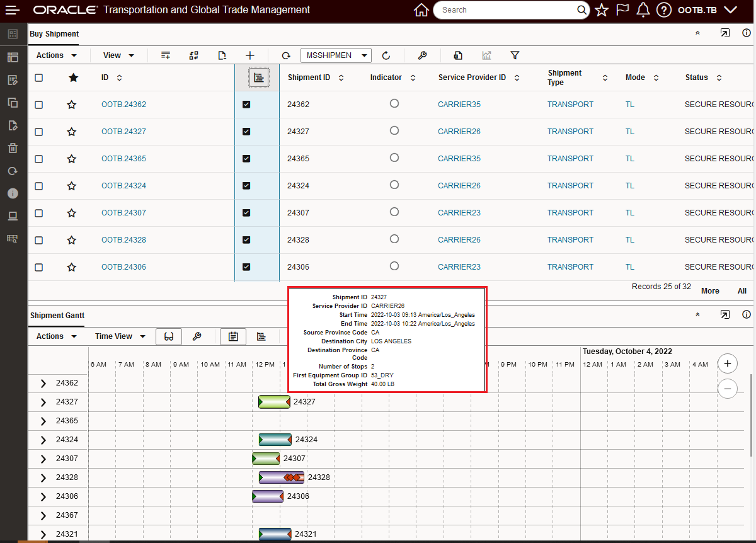Select indicator radio for shipment 24306
The image size is (756, 543).
pyautogui.click(x=394, y=266)
